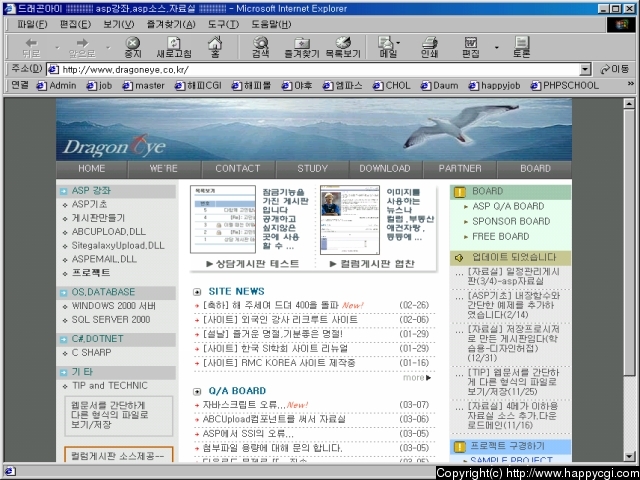Open the SQL SERVER 2000 link
640x480 pixels.
coord(111,320)
